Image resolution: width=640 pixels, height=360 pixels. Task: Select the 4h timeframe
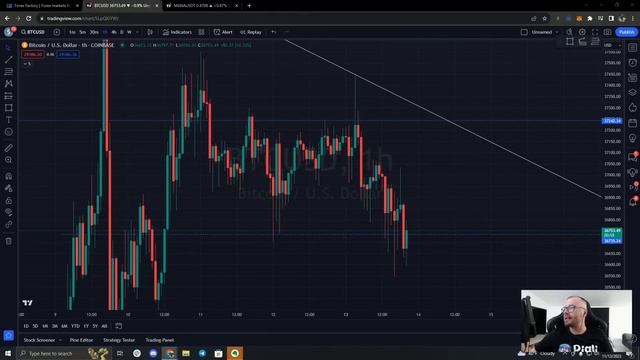(114, 32)
